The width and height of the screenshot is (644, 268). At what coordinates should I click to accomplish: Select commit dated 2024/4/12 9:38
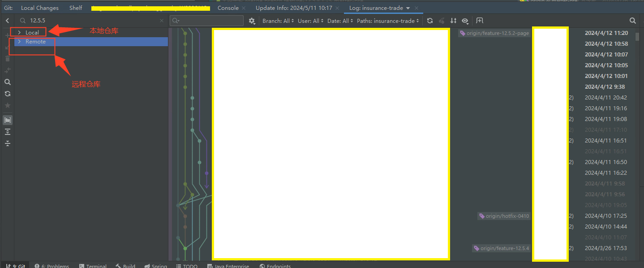pyautogui.click(x=605, y=87)
